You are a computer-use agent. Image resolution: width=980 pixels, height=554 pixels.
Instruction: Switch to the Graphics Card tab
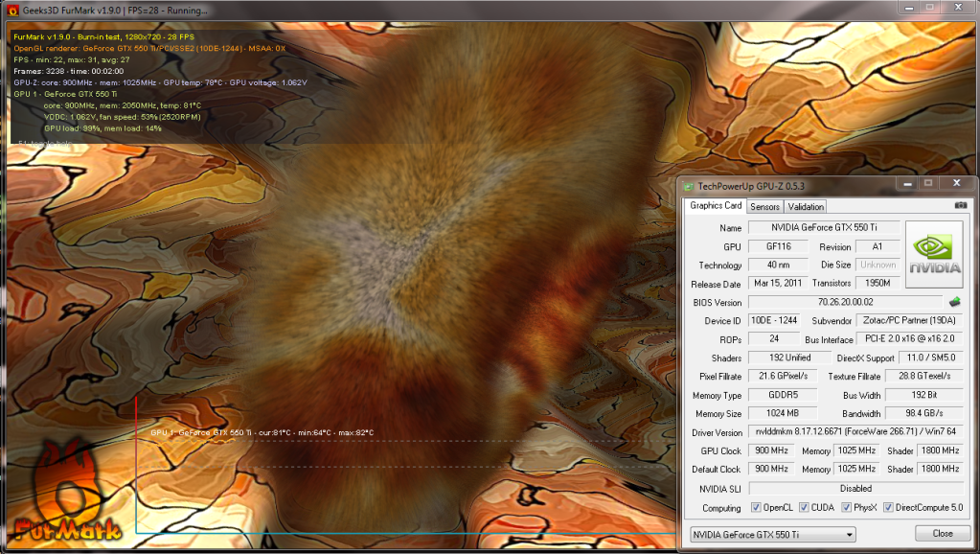716,206
